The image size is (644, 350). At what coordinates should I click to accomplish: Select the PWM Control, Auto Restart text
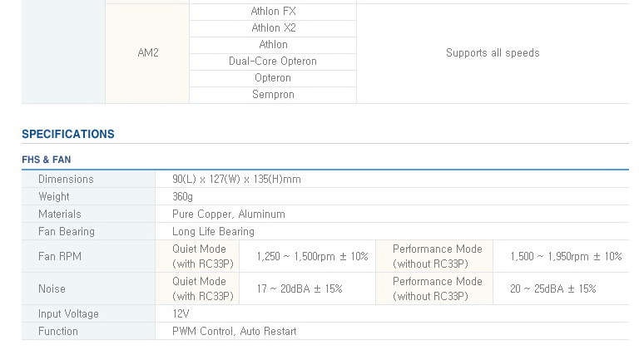(x=234, y=332)
